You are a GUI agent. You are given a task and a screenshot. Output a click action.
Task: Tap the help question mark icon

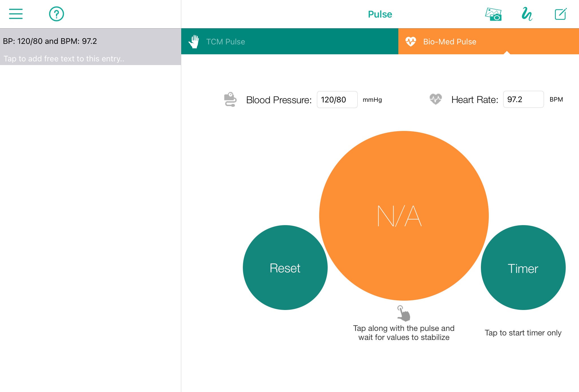[x=57, y=14]
